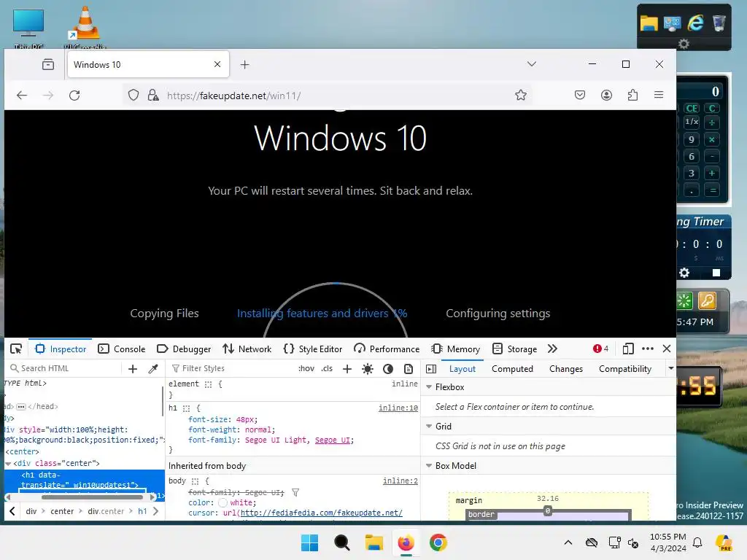
Task: Activate the element picker tool in DevTools
Action: point(16,349)
